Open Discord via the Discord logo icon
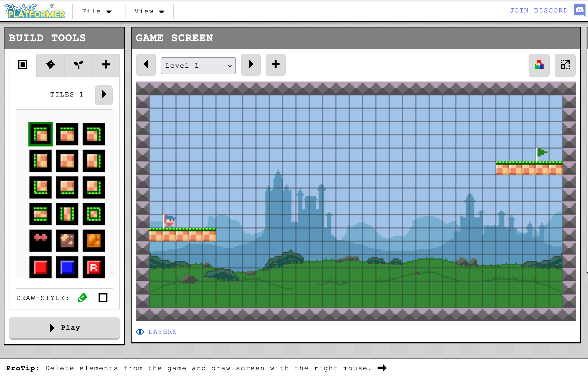Screen dimensions: 588x376 (579, 10)
